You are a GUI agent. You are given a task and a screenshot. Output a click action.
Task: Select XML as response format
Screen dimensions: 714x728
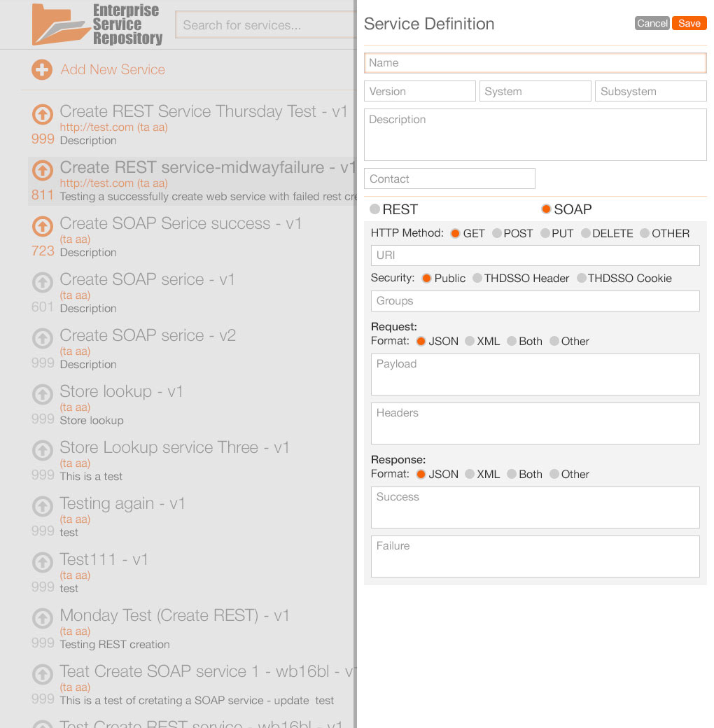pos(469,474)
